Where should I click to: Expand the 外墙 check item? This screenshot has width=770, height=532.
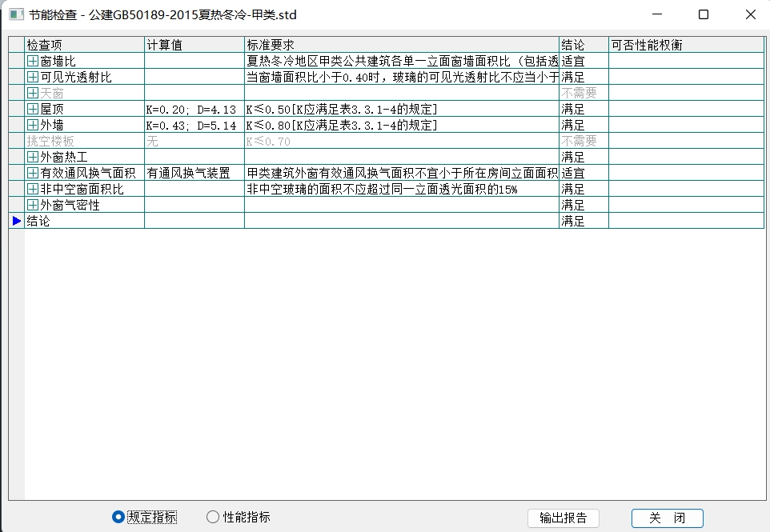[33, 125]
